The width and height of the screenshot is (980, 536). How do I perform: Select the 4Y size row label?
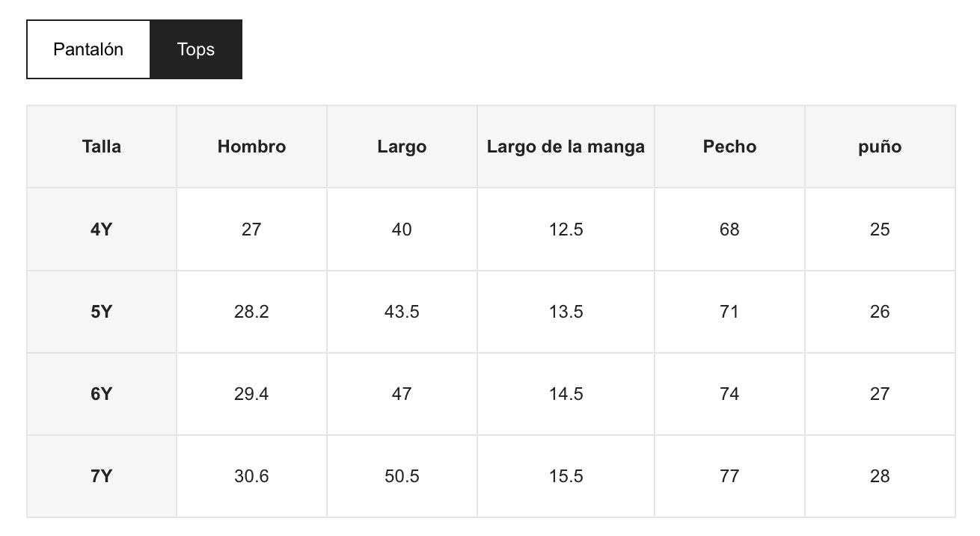click(102, 230)
